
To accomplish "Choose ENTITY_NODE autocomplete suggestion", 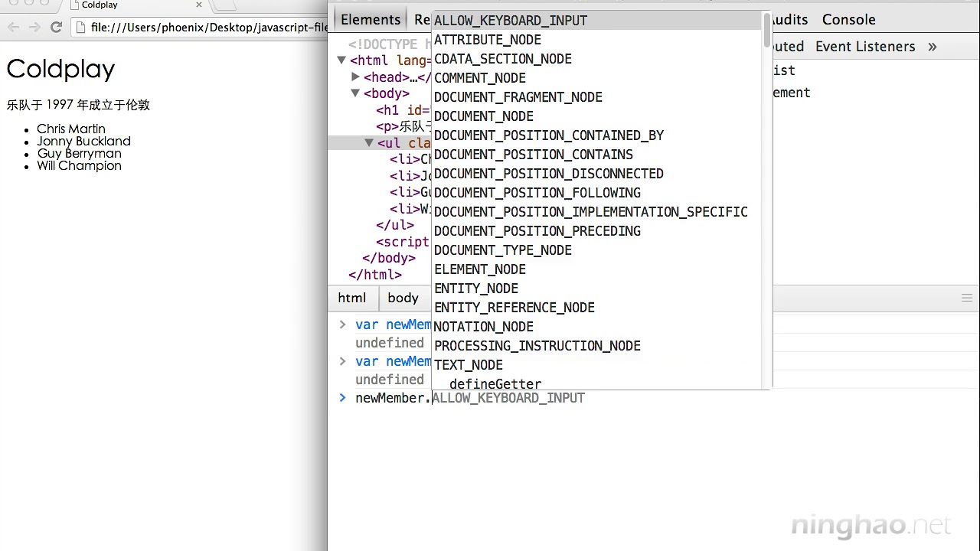I will 597,289.
